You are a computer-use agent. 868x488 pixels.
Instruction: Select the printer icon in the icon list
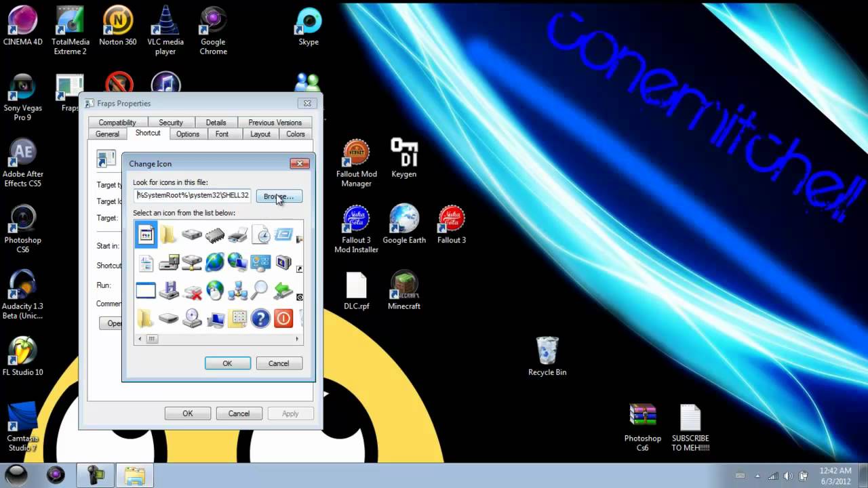pos(237,235)
